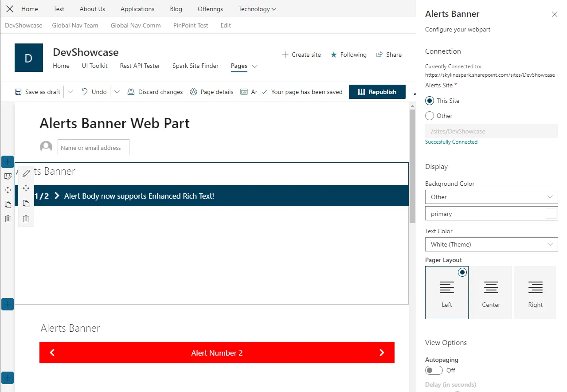Click the web part duplicate icon
This screenshot has width=567, height=392.
click(x=26, y=204)
